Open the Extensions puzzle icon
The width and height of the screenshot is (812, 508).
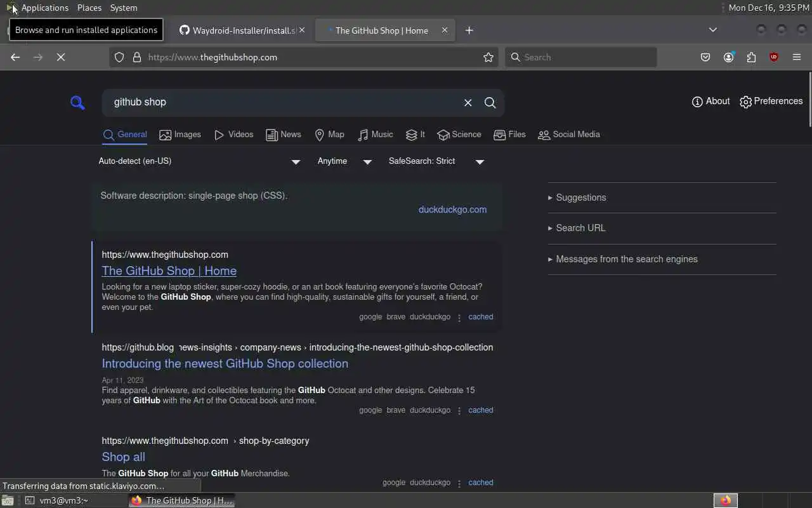click(751, 57)
